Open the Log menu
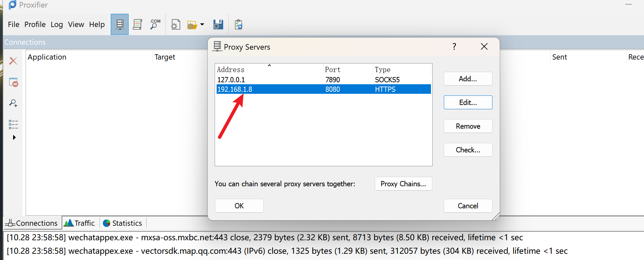 pos(57,24)
